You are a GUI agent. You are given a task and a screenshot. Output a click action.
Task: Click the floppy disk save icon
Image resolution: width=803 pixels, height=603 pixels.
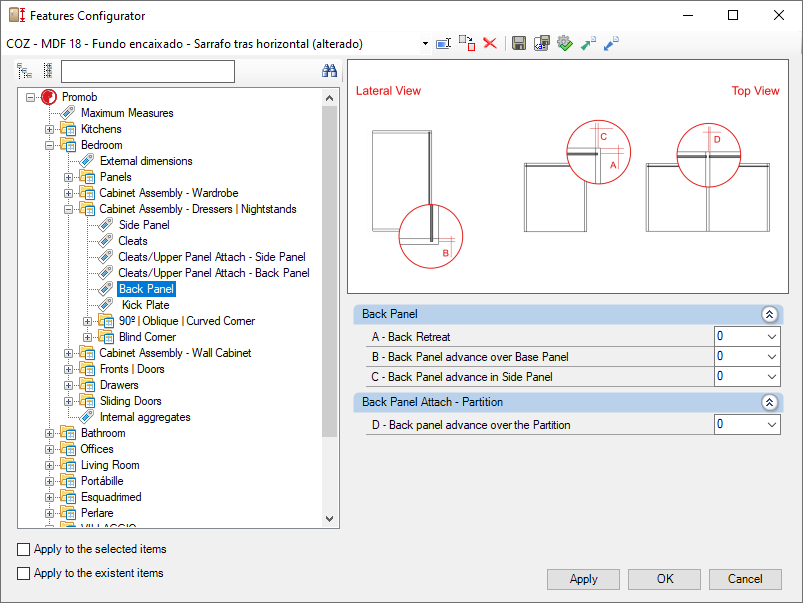(519, 44)
